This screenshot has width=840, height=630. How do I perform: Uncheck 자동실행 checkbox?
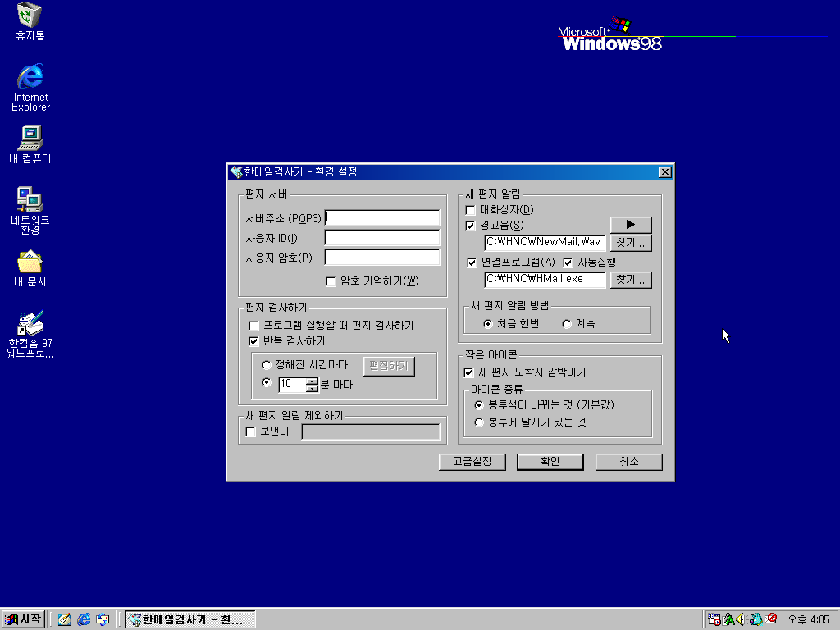[568, 262]
